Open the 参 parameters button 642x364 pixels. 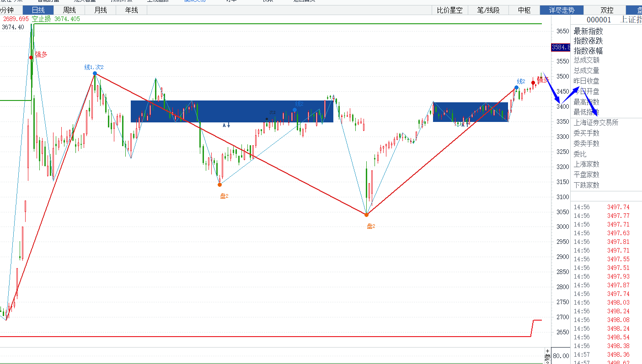click(547, 357)
